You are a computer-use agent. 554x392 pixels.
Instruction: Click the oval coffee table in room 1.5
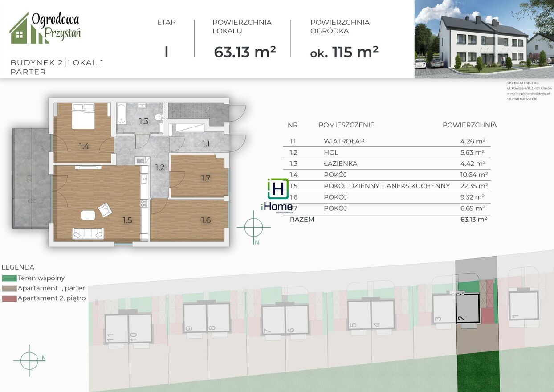(88, 216)
